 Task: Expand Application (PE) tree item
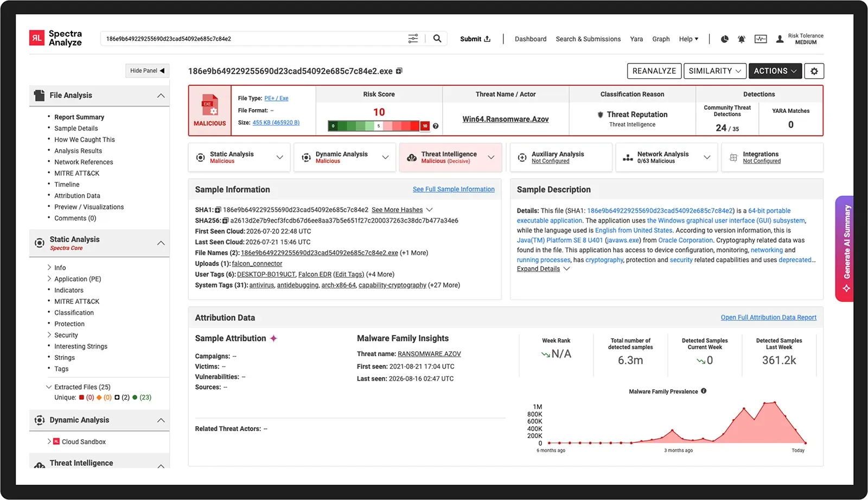tap(49, 279)
